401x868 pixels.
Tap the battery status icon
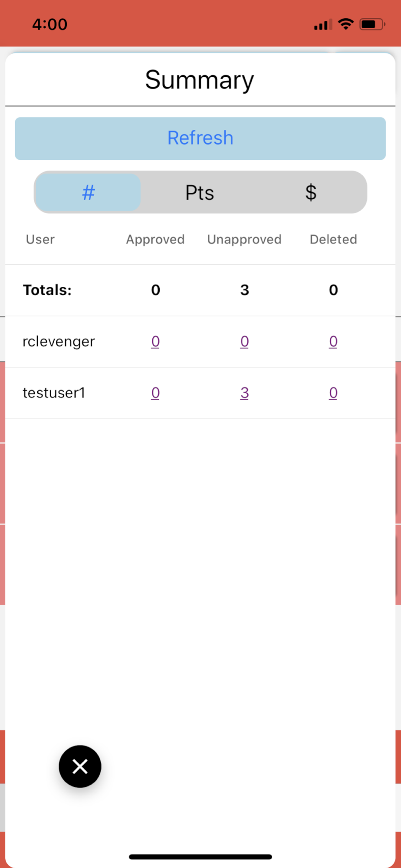pyautogui.click(x=372, y=24)
